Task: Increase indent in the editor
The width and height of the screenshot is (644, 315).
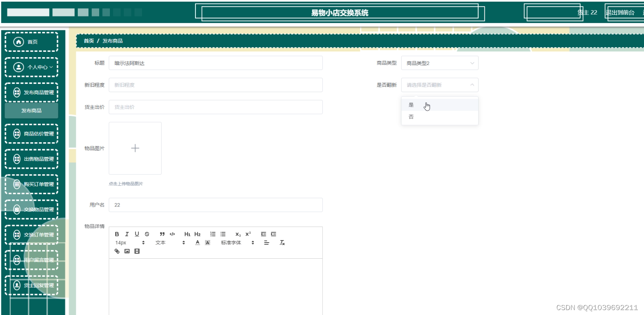Action: tap(273, 234)
